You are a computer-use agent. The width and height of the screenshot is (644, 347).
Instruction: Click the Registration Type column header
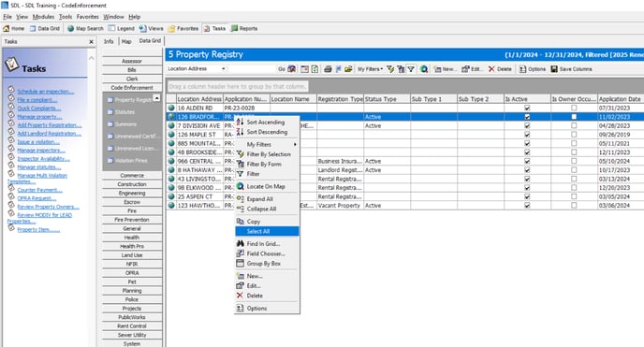coord(340,99)
